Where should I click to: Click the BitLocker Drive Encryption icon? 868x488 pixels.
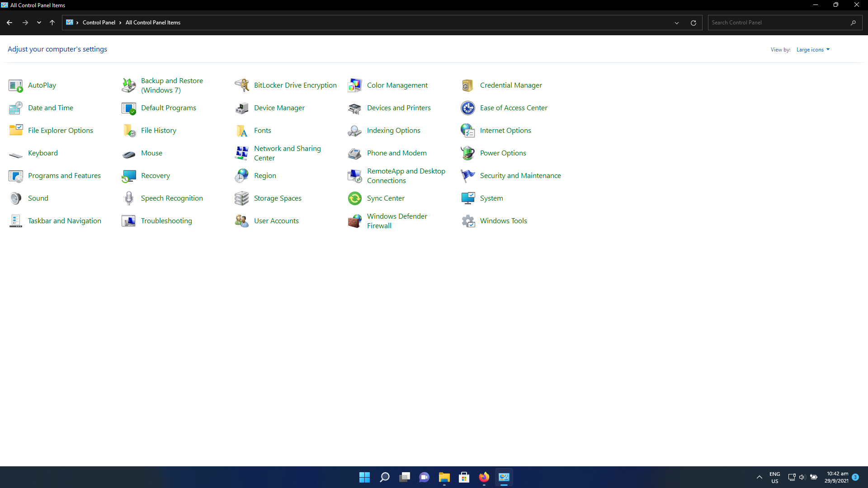point(242,85)
